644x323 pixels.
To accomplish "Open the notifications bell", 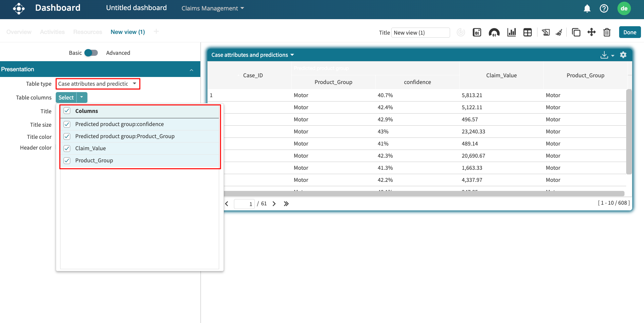I will 587,8.
